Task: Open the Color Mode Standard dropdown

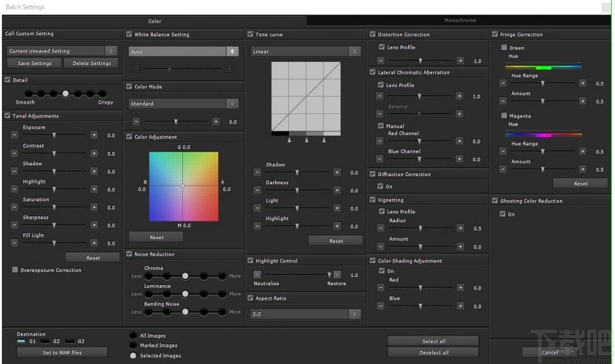Action: click(x=184, y=103)
